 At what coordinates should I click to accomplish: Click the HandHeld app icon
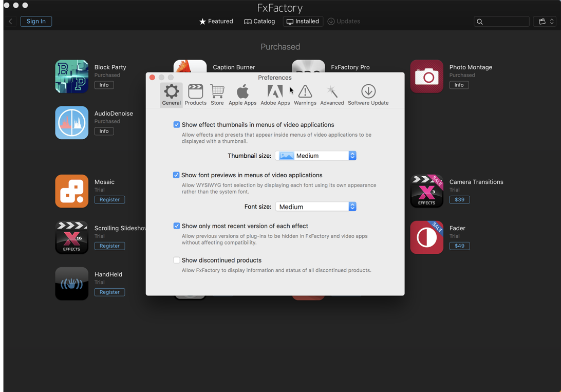72,284
